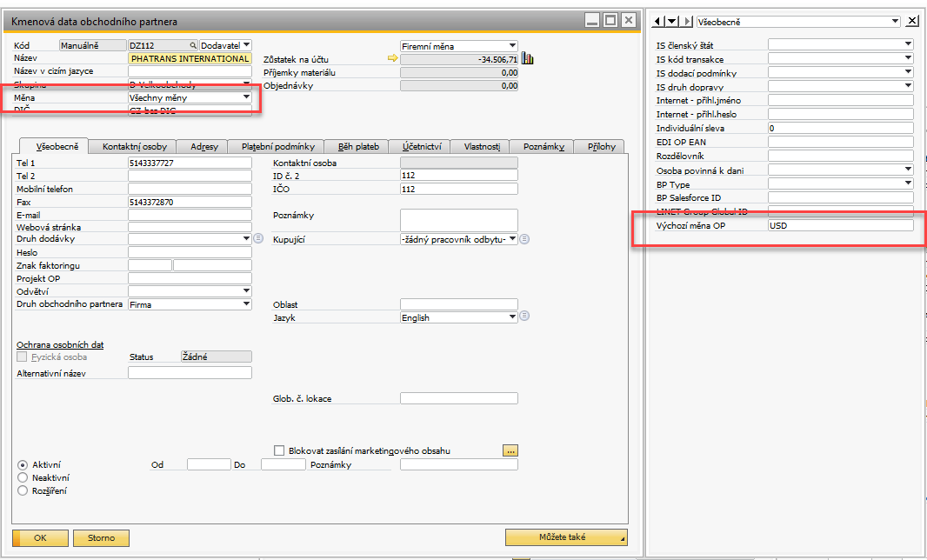Open the Kupující sales employee dropdown
The image size is (927, 560).
[x=512, y=239]
